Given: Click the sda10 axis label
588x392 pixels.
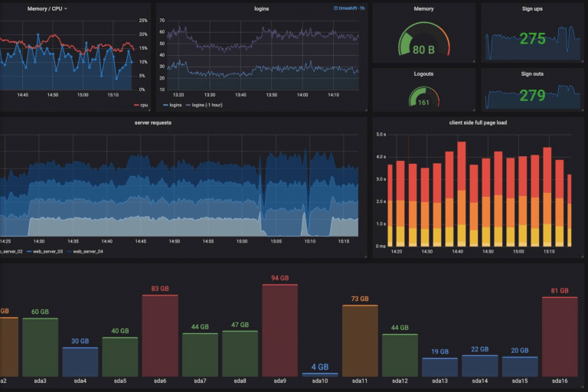Looking at the screenshot, I should (320, 381).
